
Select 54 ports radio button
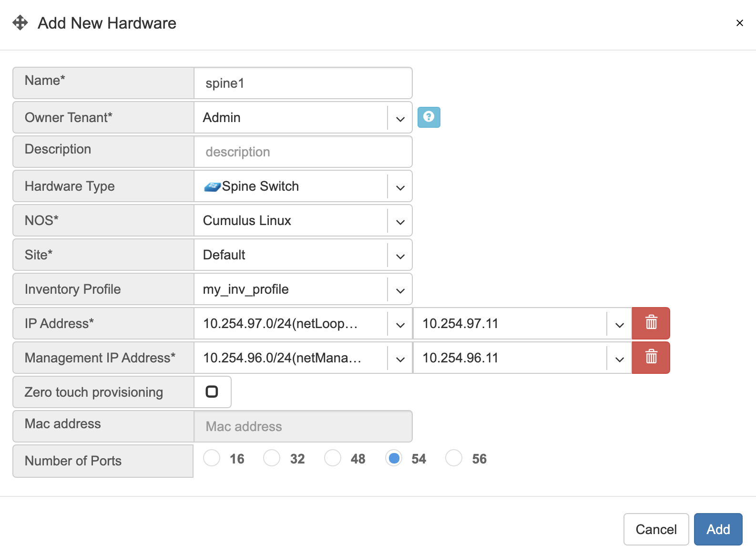394,458
